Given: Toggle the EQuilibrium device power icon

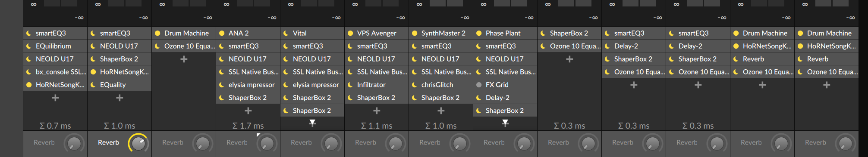Looking at the screenshot, I should pos(29,46).
